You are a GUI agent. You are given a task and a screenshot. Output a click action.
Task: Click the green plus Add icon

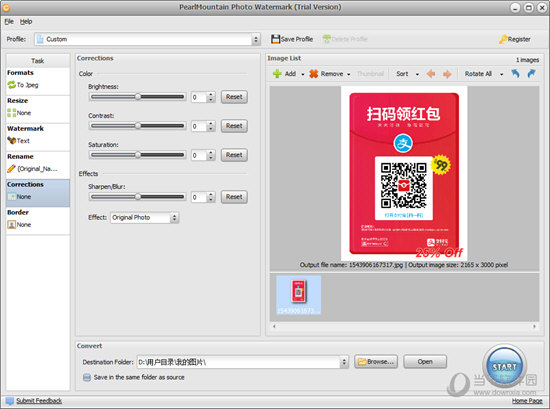(x=277, y=74)
